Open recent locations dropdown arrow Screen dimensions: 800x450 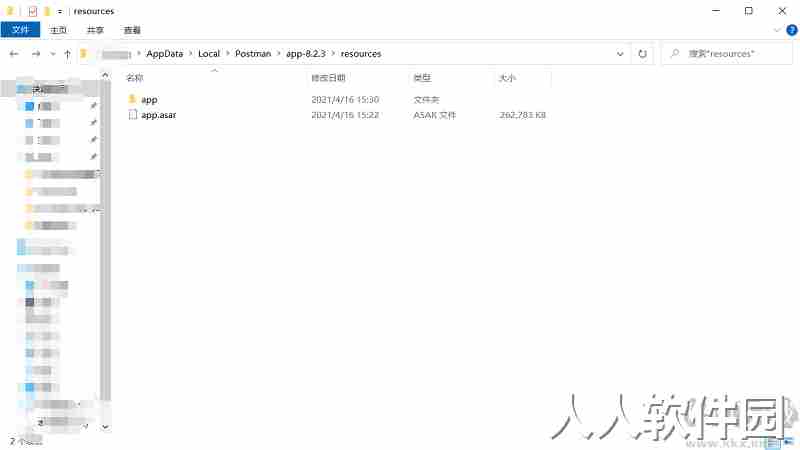(53, 54)
